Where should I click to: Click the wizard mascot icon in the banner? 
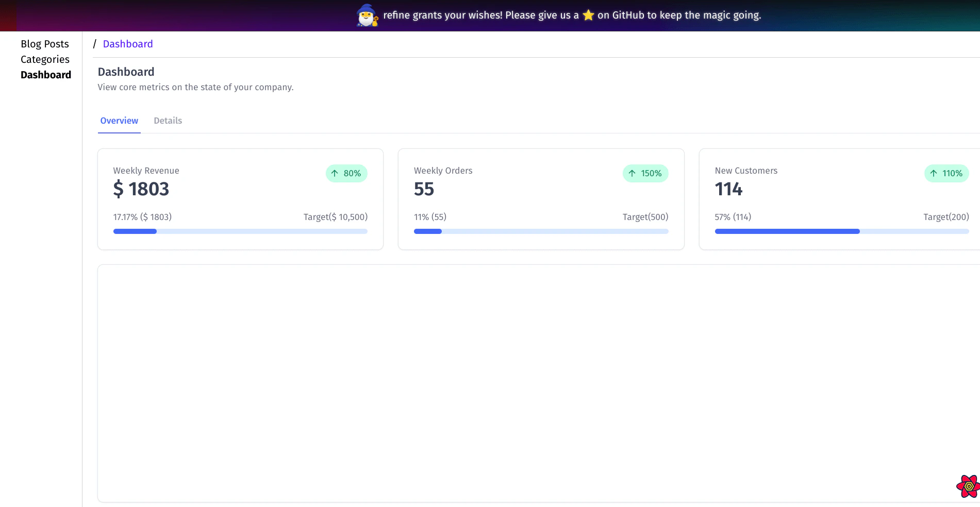[367, 15]
